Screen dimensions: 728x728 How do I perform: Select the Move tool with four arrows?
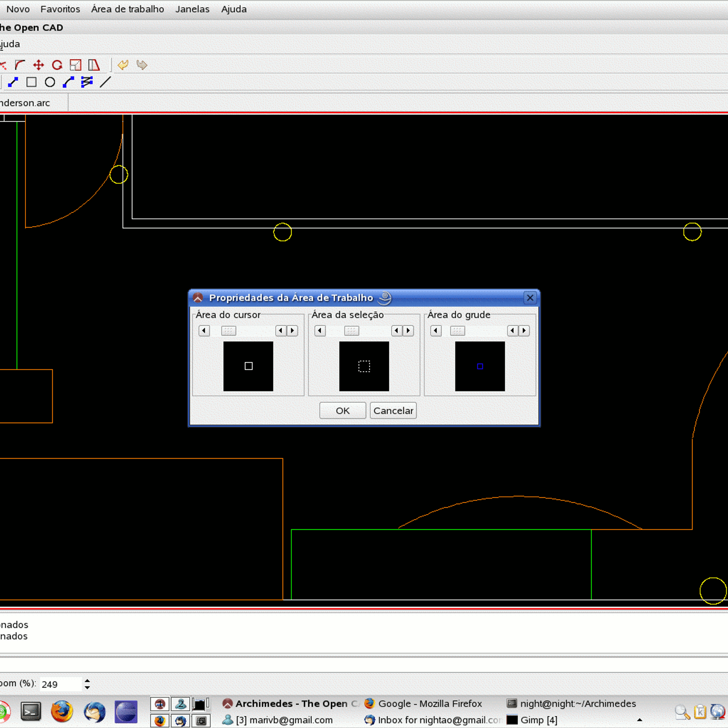[39, 65]
